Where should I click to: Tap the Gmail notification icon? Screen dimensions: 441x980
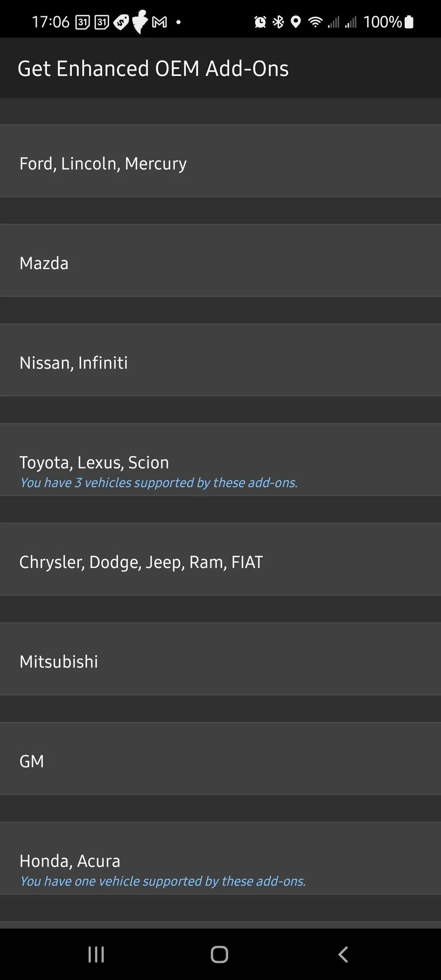coord(160,22)
